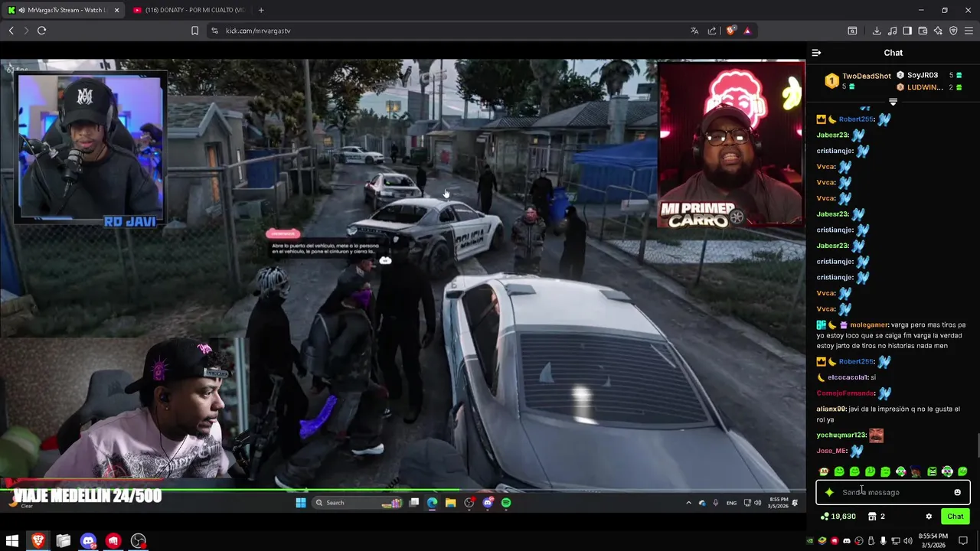The height and width of the screenshot is (551, 980).
Task: Click username molegamer in chat
Action: click(868, 325)
